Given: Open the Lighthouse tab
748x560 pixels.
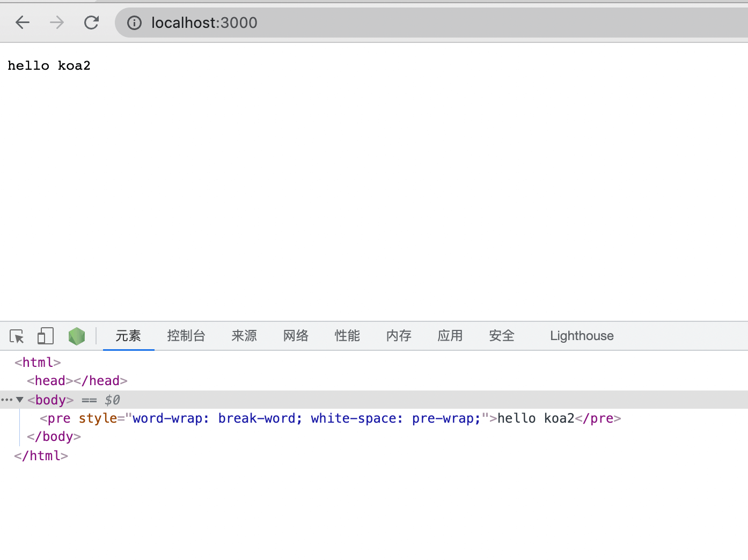Looking at the screenshot, I should (x=582, y=336).
